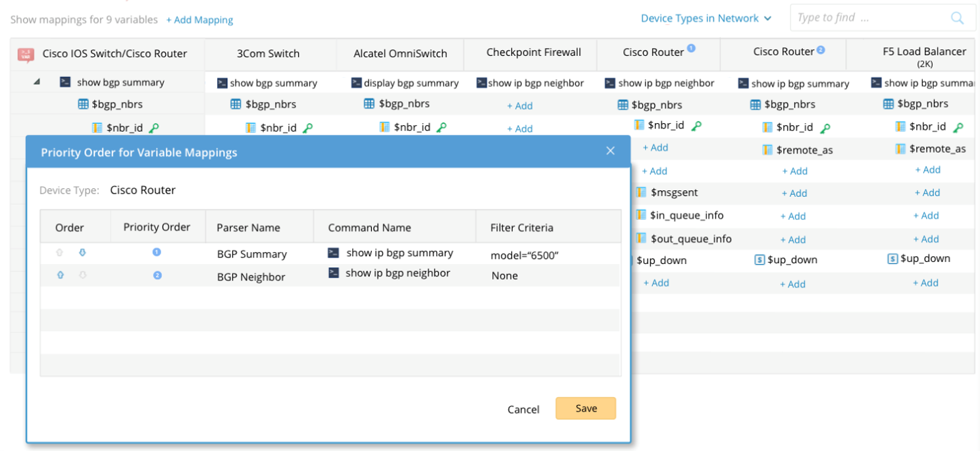Collapse the show bgp summary tree row
980x451 pixels.
click(x=37, y=82)
